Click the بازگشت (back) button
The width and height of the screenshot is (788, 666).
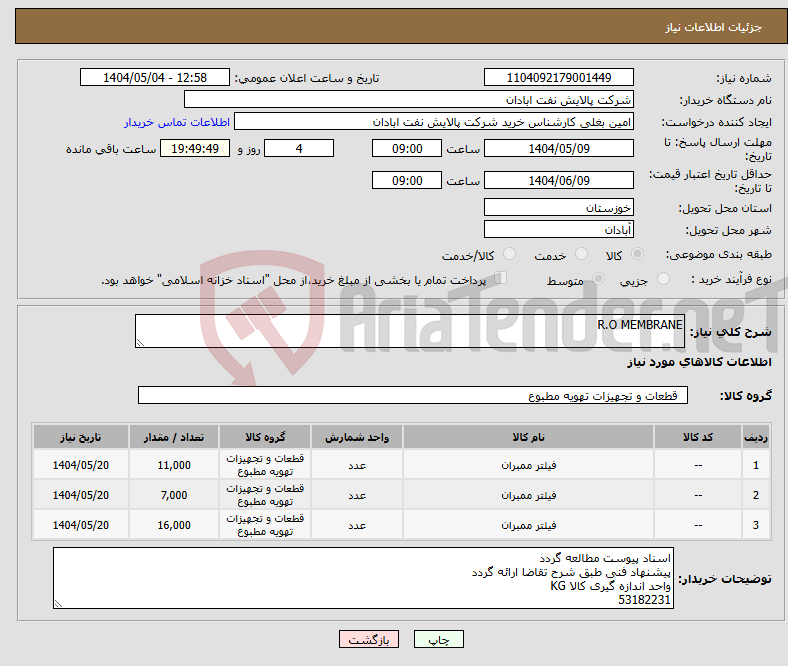[x=369, y=639]
